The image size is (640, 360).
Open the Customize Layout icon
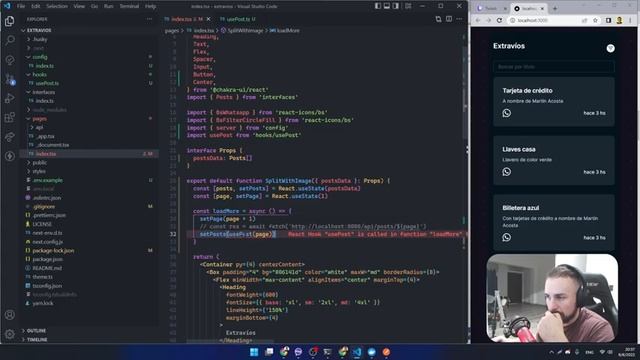click(408, 6)
